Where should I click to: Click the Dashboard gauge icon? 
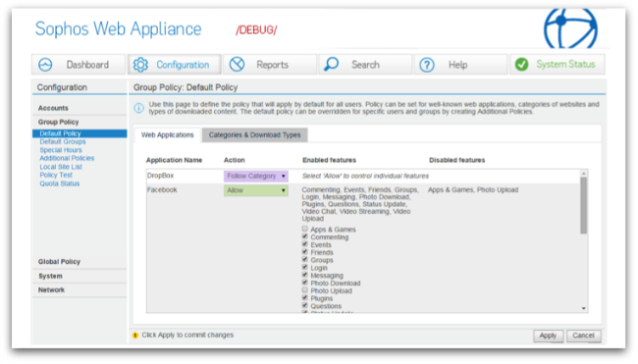coord(45,65)
